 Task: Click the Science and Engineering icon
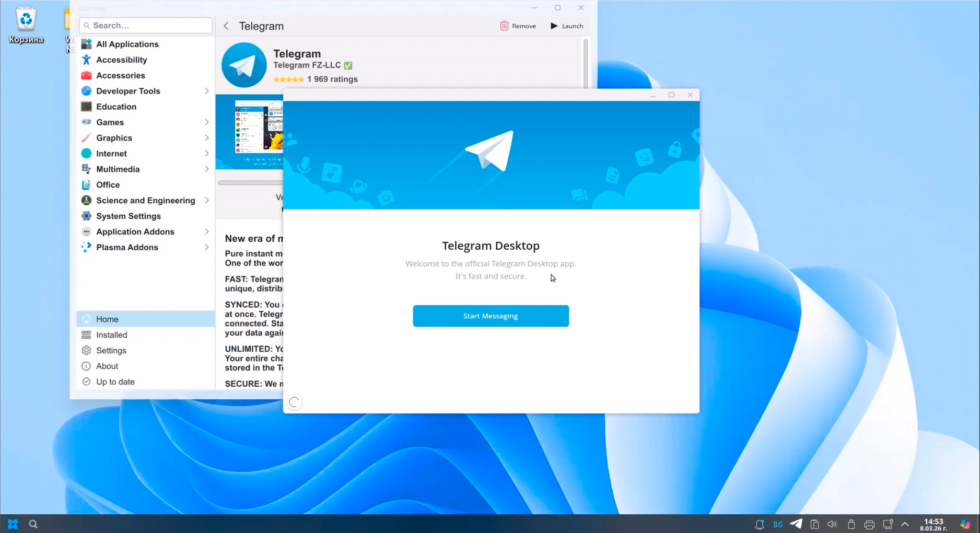pos(86,201)
